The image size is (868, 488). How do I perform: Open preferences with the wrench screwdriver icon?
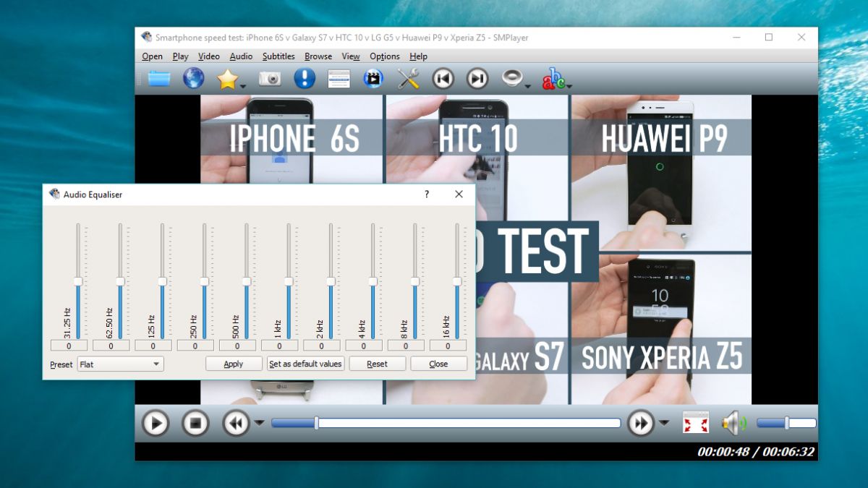coord(408,78)
